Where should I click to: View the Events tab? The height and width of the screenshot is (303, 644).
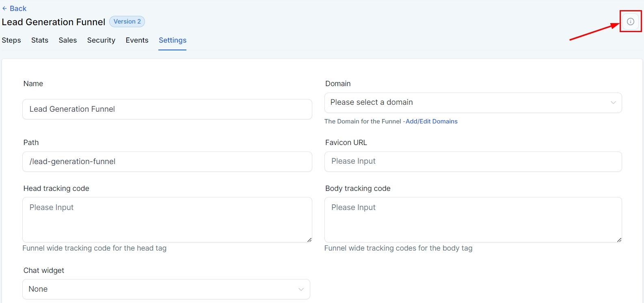pos(137,40)
